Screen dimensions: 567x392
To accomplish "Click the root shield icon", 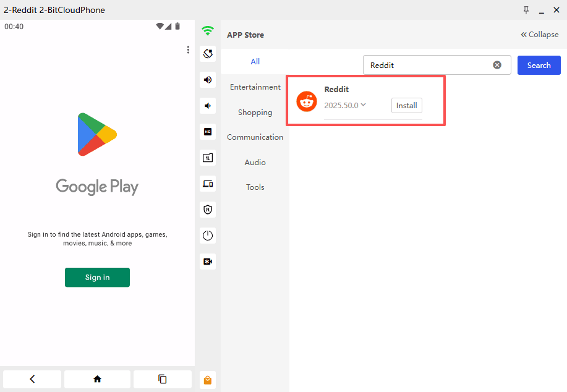I will click(x=208, y=210).
